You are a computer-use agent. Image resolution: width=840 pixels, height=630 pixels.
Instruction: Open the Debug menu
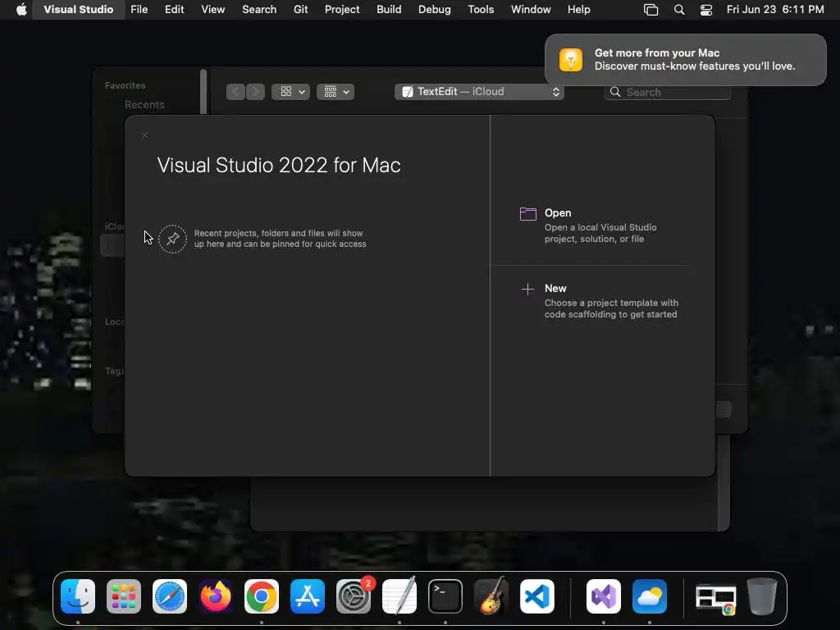tap(435, 10)
